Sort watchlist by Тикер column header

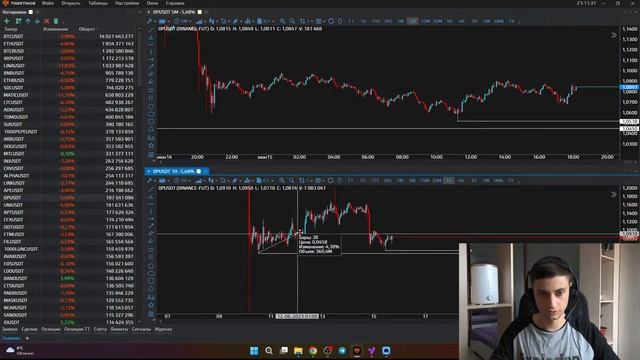click(11, 29)
